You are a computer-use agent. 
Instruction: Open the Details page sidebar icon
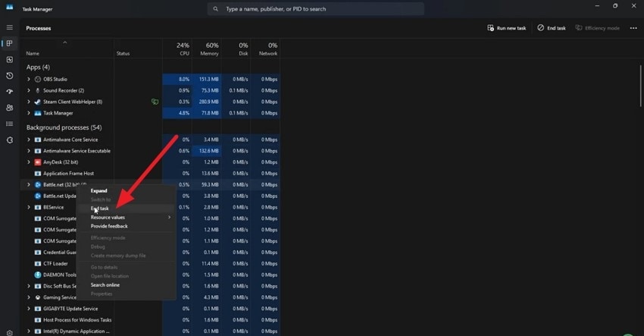click(9, 124)
